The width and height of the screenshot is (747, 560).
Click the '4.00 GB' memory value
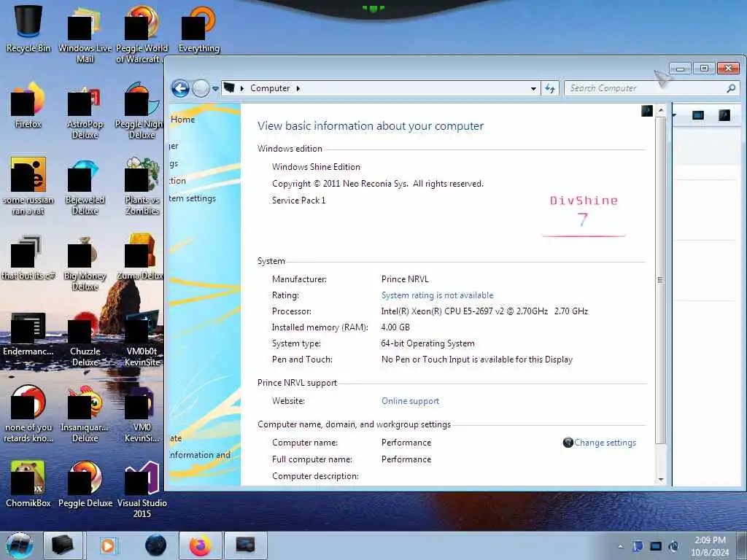[395, 327]
